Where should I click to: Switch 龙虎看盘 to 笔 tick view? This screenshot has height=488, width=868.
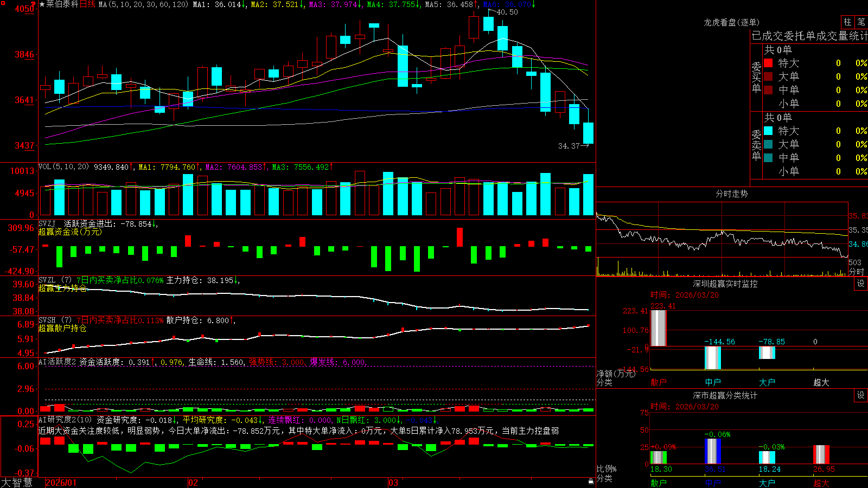861,22
